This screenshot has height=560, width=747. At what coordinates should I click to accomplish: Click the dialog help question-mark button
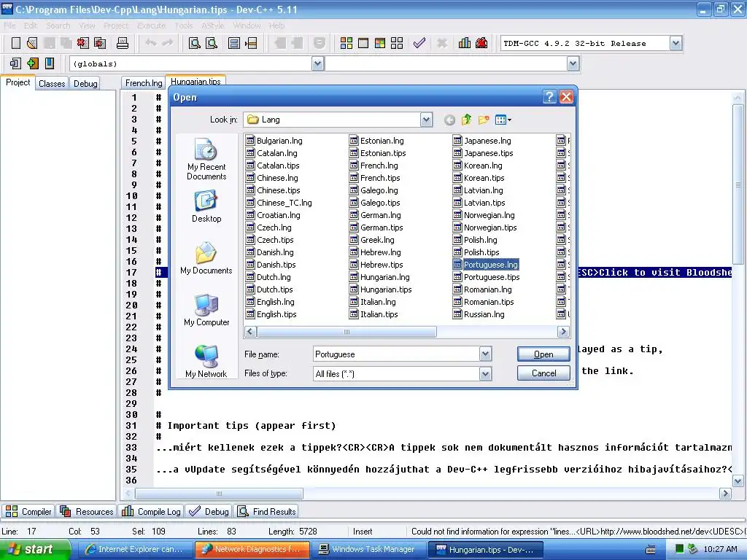549,97
